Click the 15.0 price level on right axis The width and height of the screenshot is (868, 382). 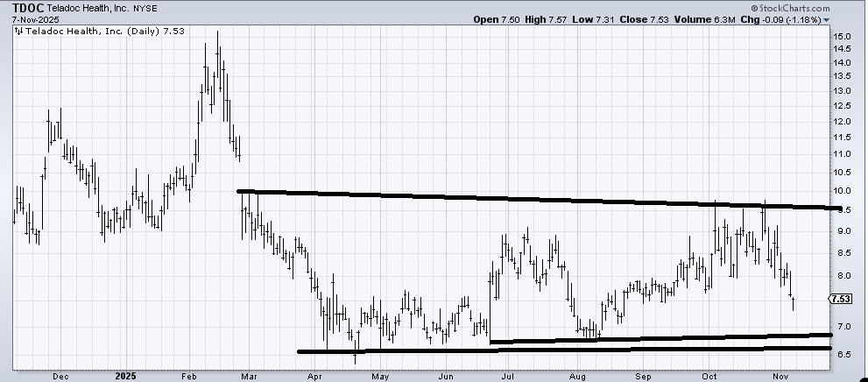point(843,36)
